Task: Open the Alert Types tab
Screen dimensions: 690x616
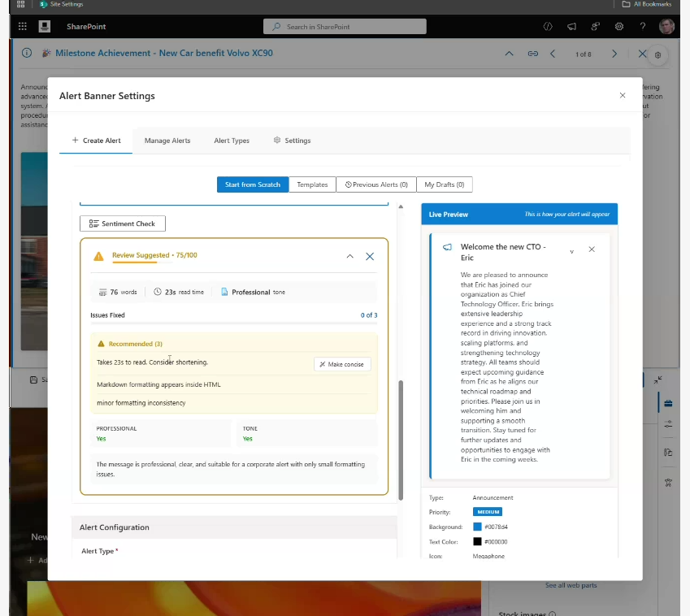Action: coord(232,141)
